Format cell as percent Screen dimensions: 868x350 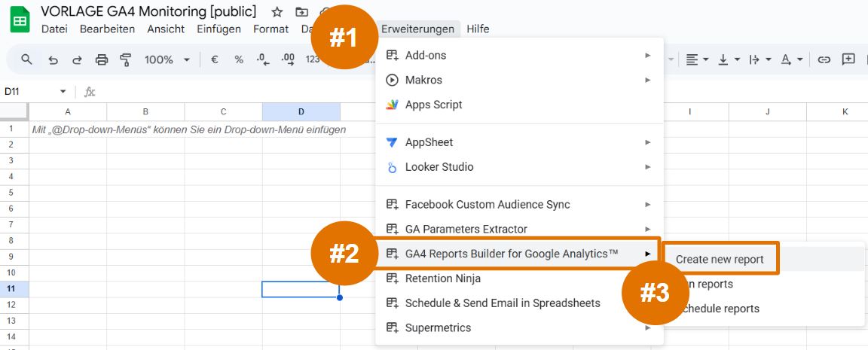pos(239,59)
